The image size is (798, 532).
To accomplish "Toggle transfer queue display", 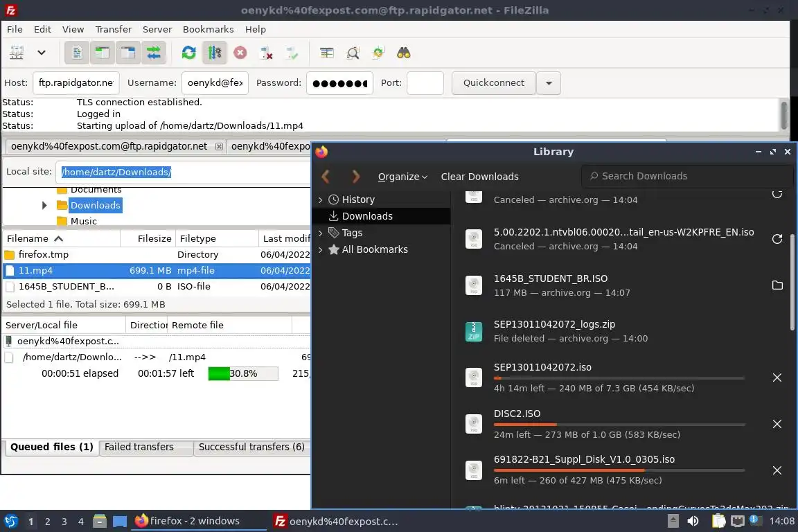I will pos(153,53).
